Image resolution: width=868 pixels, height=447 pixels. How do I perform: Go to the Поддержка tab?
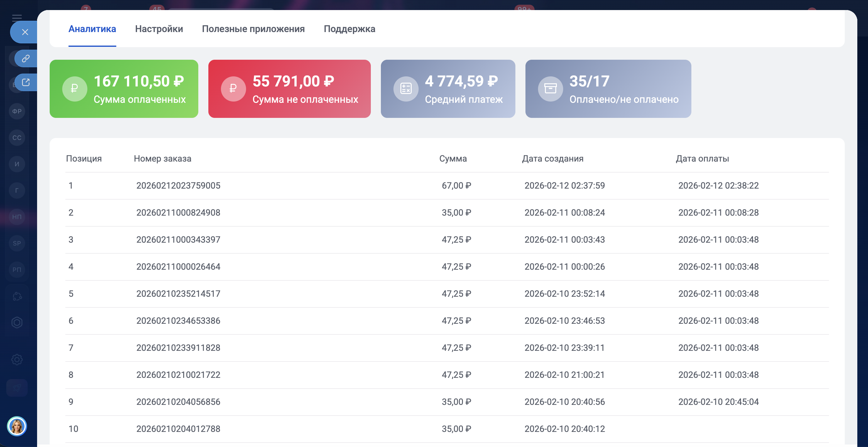pos(349,29)
